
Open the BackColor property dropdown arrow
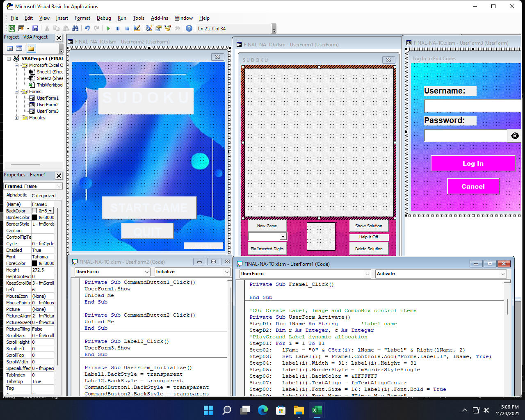pyautogui.click(x=50, y=211)
